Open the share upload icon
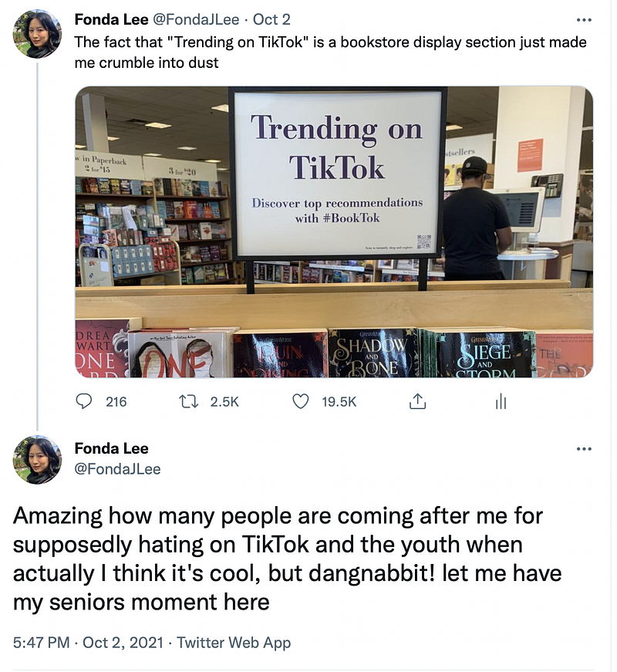Screen dimensions: 617x672 [417, 401]
